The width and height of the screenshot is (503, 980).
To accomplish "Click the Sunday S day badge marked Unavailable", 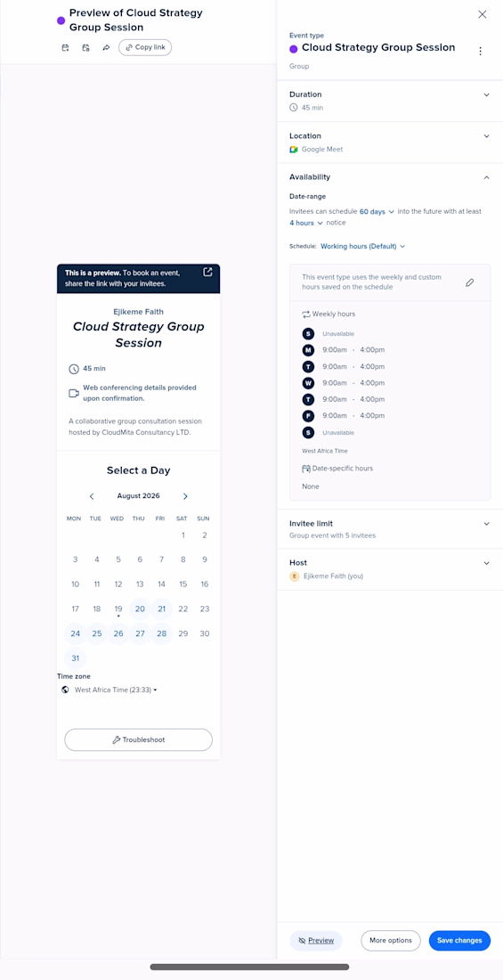I will click(x=307, y=334).
